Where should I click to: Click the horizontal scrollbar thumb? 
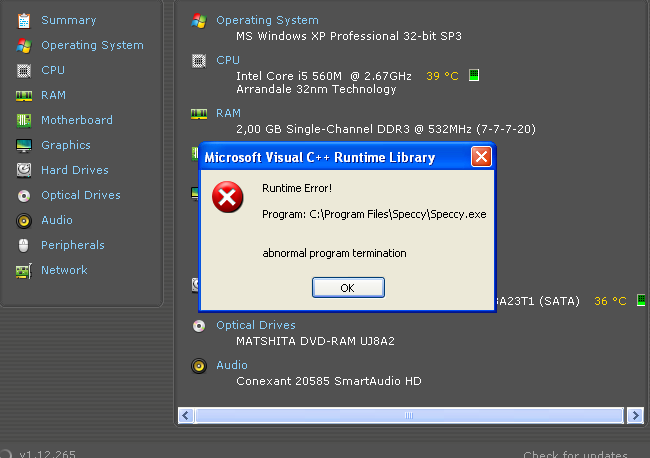(x=409, y=415)
